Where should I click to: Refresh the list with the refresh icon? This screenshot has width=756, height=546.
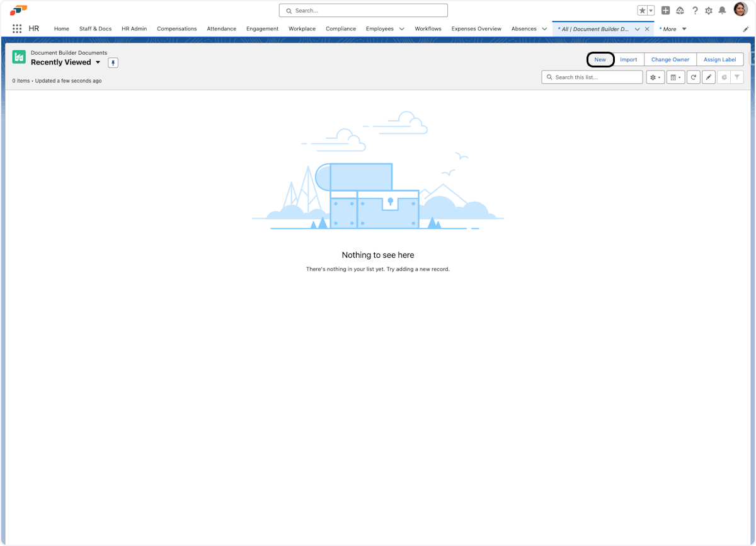click(693, 76)
